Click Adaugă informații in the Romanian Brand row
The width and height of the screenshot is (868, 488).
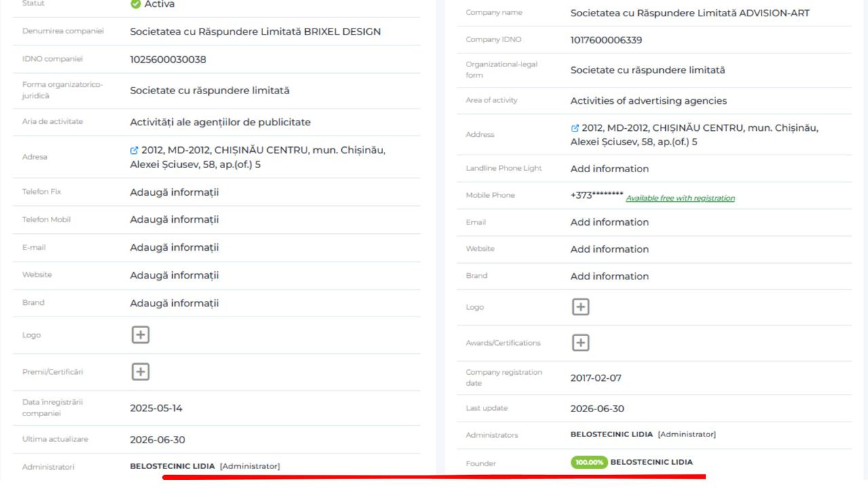point(174,303)
